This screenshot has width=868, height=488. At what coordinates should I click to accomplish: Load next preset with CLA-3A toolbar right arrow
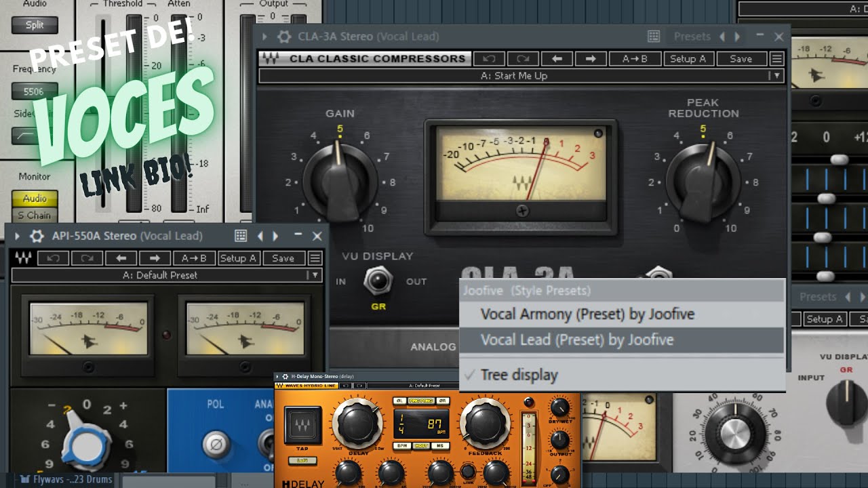tap(591, 59)
